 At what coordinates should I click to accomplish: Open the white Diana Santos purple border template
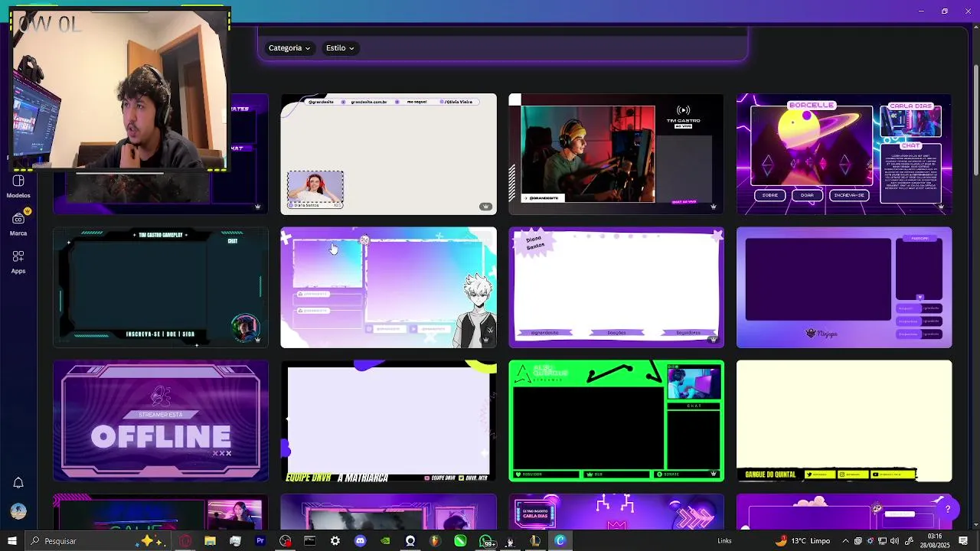coord(616,288)
